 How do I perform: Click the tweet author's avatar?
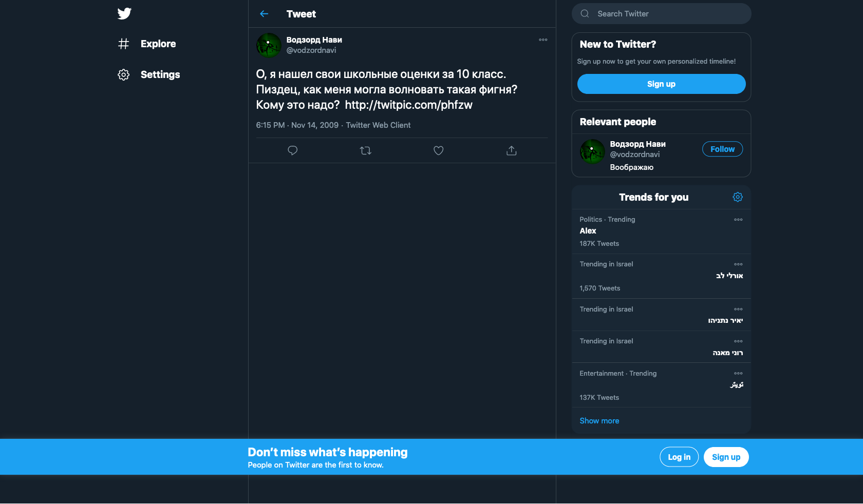pos(269,46)
